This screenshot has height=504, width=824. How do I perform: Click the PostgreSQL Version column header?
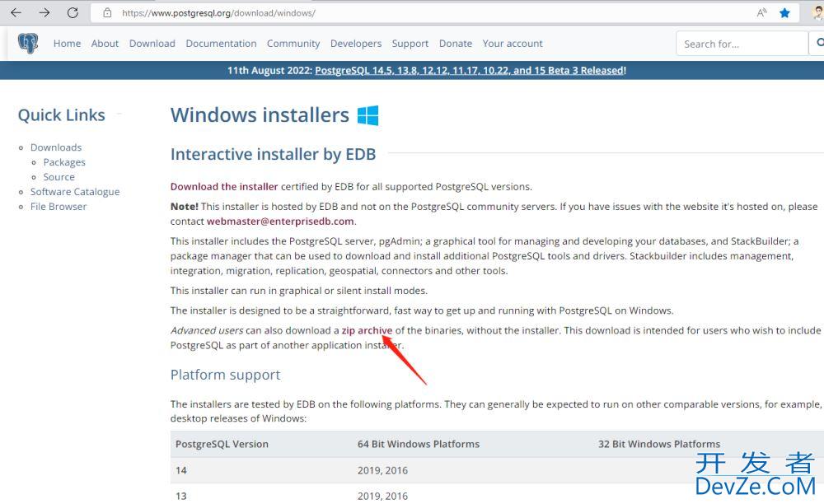click(222, 444)
